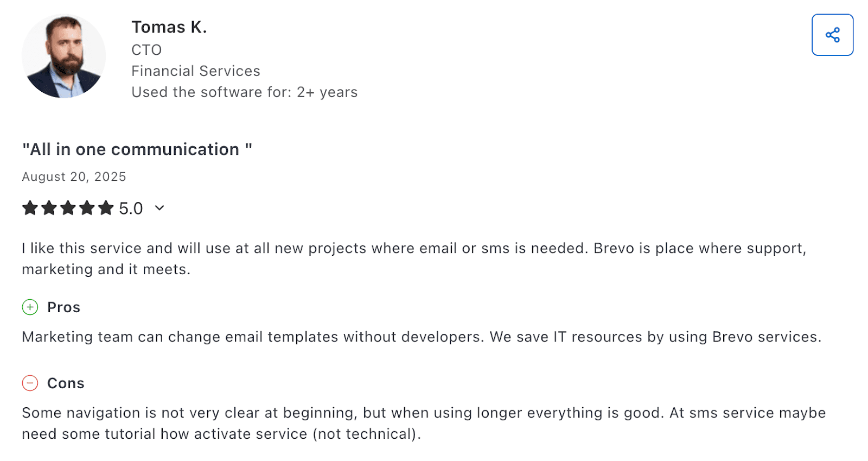Select the second rating star
Image resolution: width=868 pixels, height=461 pixels.
[49, 208]
